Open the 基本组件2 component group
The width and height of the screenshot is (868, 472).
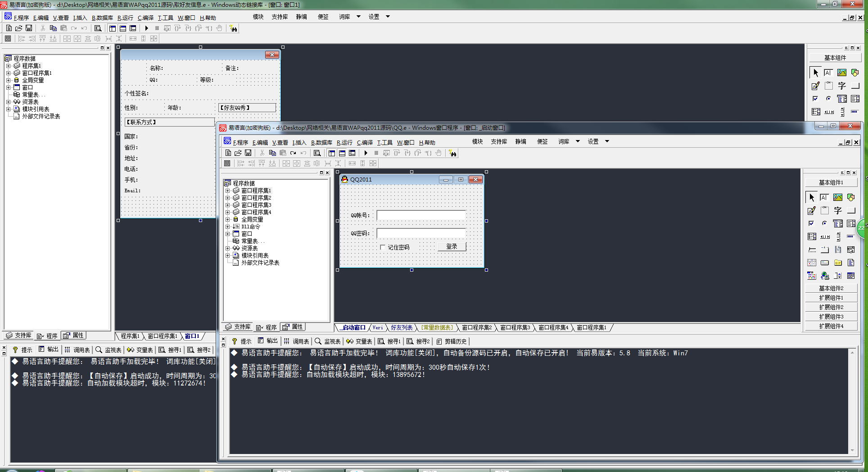click(831, 288)
